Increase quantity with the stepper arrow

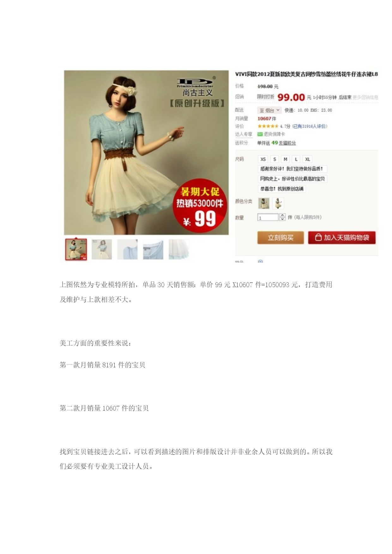[x=282, y=215]
